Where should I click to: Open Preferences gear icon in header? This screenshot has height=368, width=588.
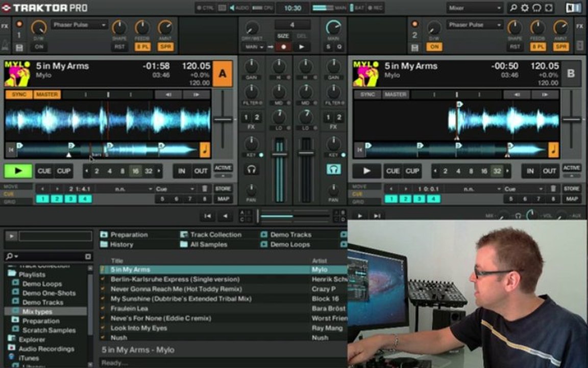tap(525, 8)
